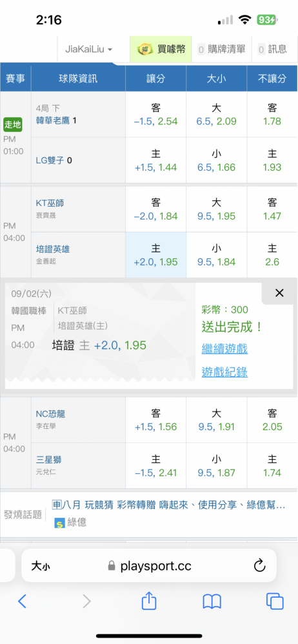Open Safari tabs overview icon

pos(275,601)
